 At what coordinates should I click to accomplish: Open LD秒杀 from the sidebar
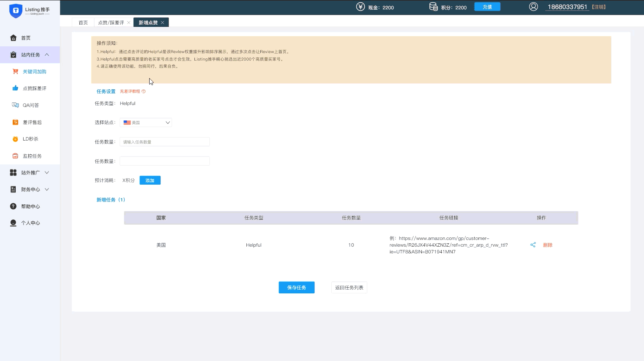pyautogui.click(x=30, y=139)
